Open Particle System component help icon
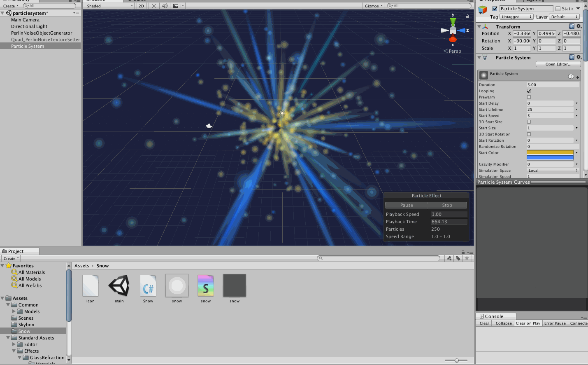The height and width of the screenshot is (365, 588). coord(572,57)
